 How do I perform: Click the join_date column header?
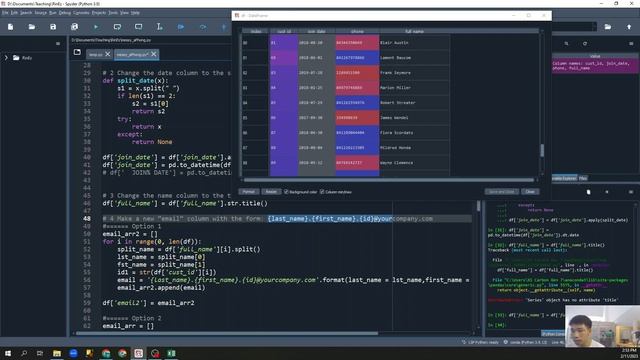coord(317,31)
